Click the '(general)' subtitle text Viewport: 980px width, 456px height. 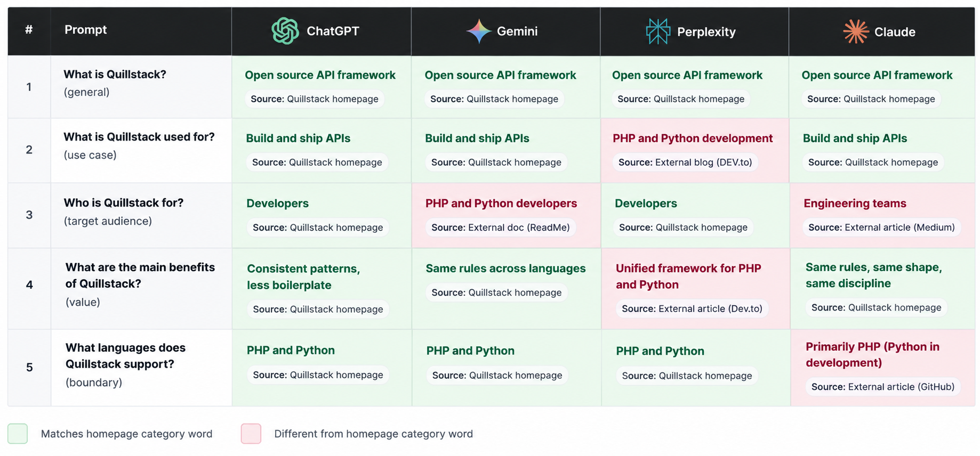[86, 92]
